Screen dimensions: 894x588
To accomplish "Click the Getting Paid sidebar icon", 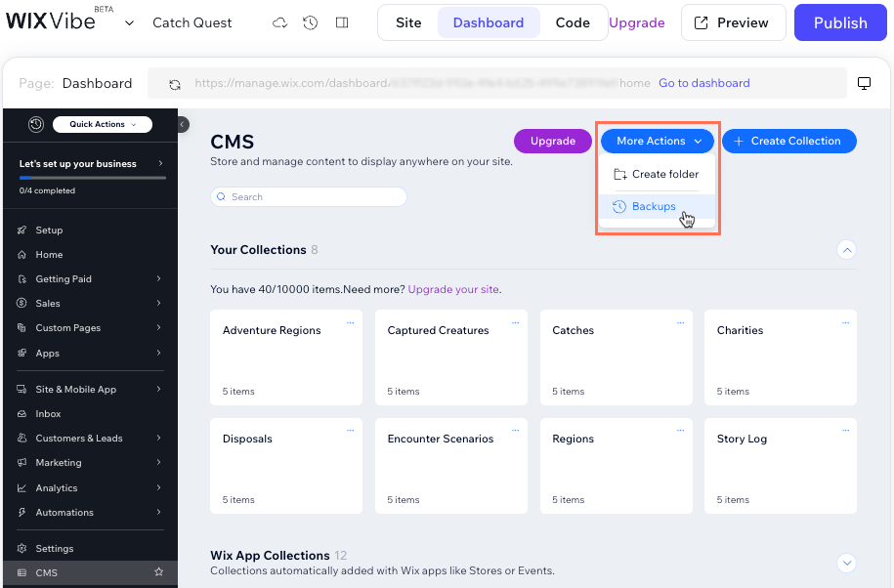I will click(x=21, y=279).
